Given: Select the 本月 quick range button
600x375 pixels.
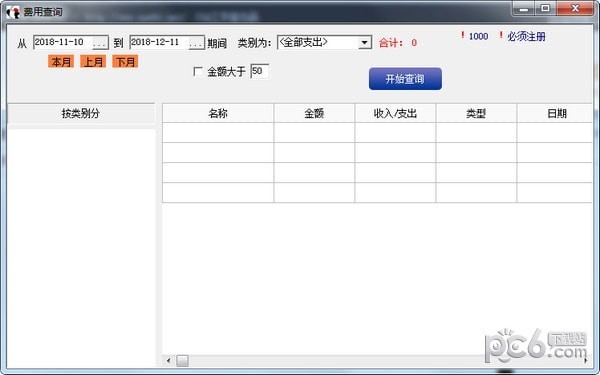Looking at the screenshot, I should (61, 62).
